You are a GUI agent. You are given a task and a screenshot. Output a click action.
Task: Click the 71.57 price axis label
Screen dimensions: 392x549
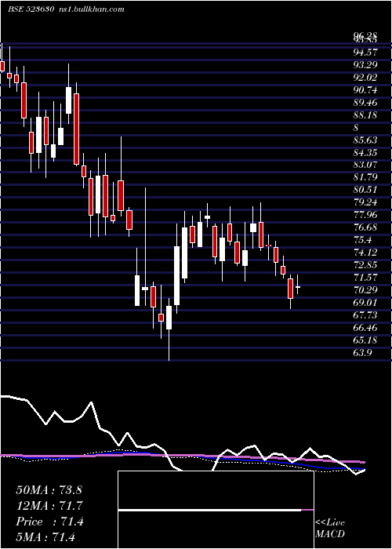365,278
